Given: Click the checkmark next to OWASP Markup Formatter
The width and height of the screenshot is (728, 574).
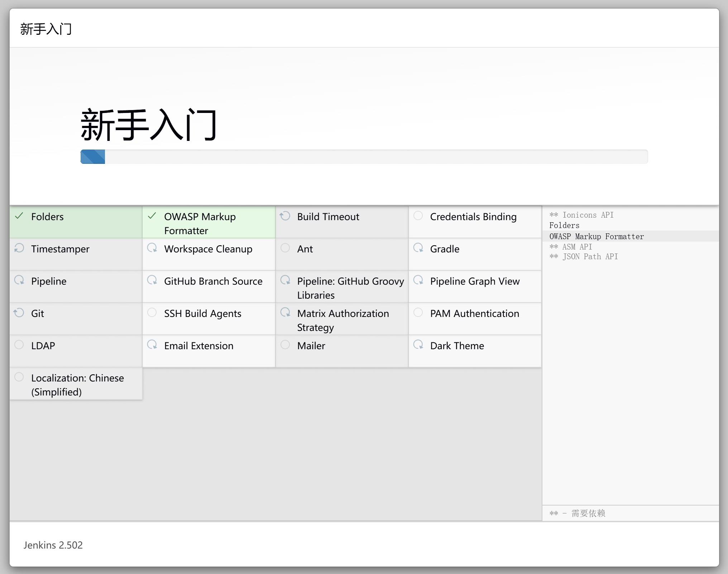Looking at the screenshot, I should (152, 216).
